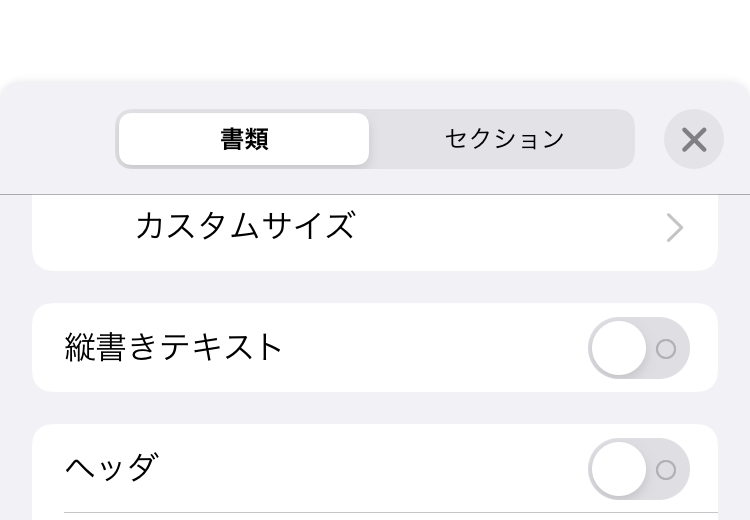Image resolution: width=750 pixels, height=520 pixels.
Task: Tap the white knob of 縦書きテキスト switch
Action: coord(619,348)
